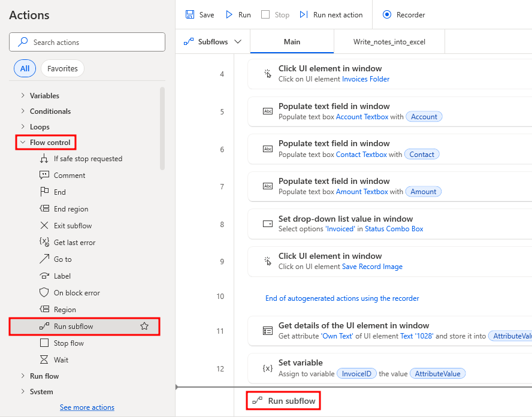Open the Contact Textbox link
Viewport: 532px width, 417px height.
361,155
